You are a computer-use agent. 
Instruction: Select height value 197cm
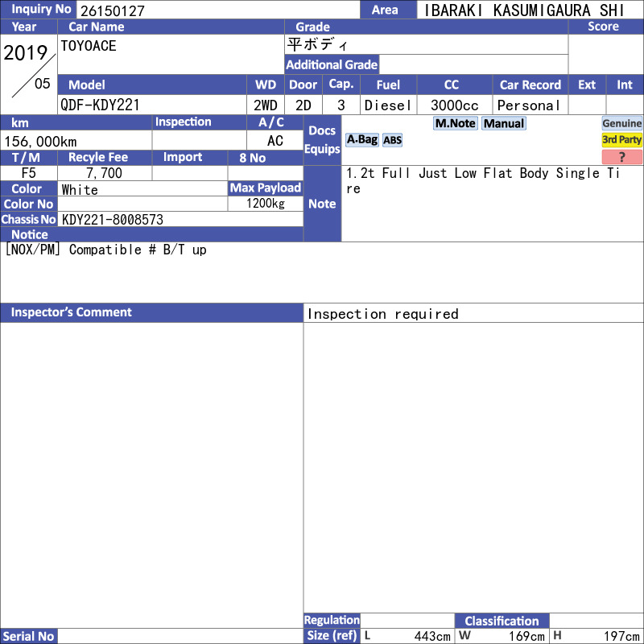pyautogui.click(x=621, y=636)
